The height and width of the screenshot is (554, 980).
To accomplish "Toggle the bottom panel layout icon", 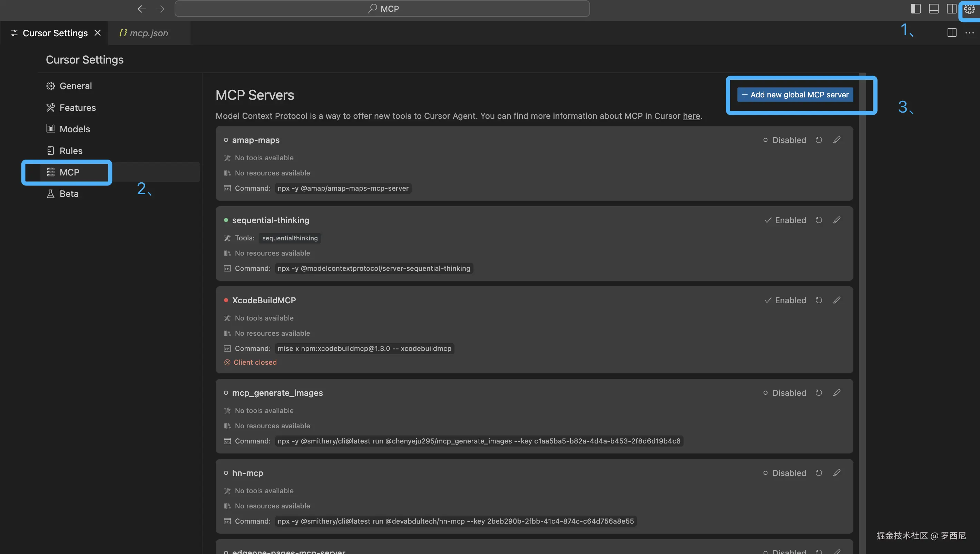I will [x=933, y=9].
